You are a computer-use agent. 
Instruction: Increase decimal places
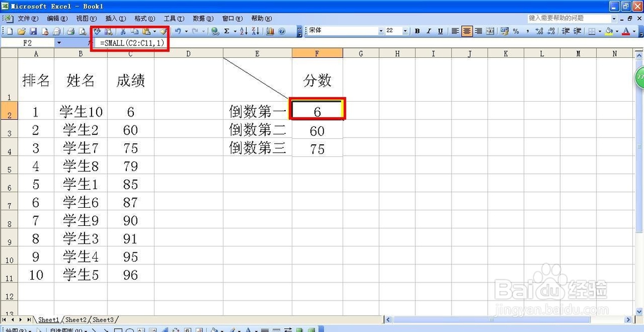pyautogui.click(x=539, y=31)
